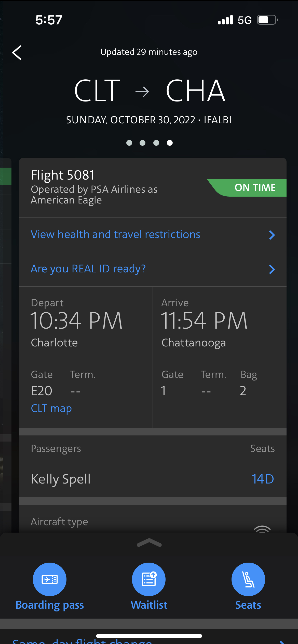The width and height of the screenshot is (298, 644).
Task: Open the Seats icon button
Action: pyautogui.click(x=248, y=579)
